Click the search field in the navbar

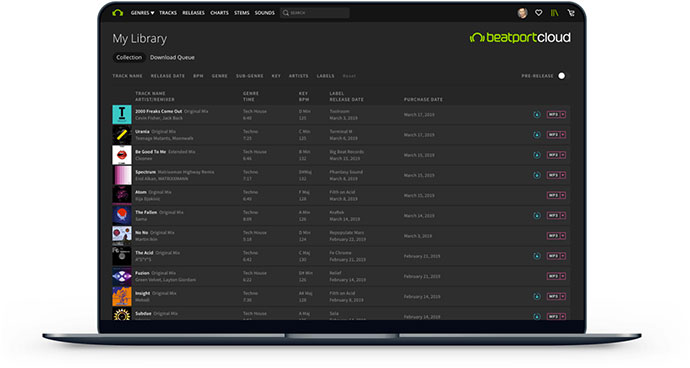coord(315,13)
